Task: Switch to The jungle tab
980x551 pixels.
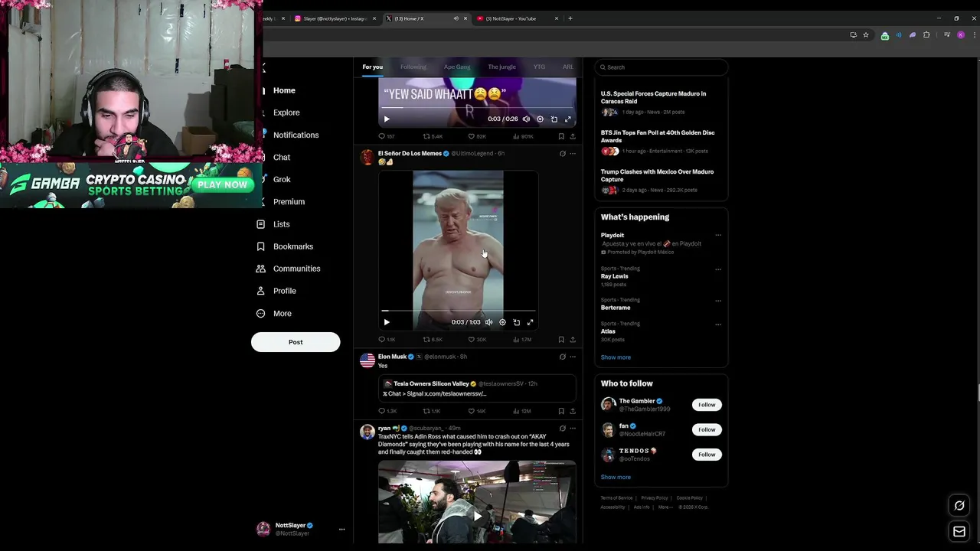Action: click(501, 67)
